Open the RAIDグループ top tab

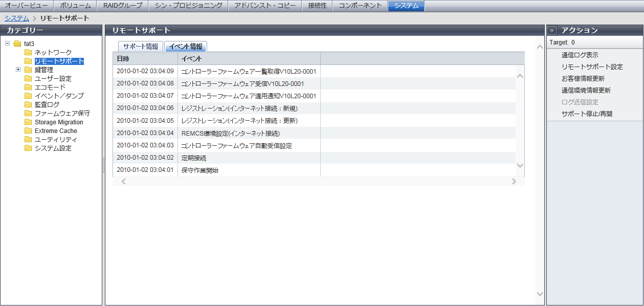[122, 6]
